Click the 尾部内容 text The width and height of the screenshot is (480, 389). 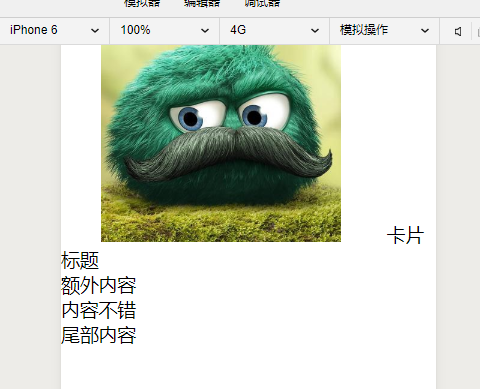click(99, 335)
